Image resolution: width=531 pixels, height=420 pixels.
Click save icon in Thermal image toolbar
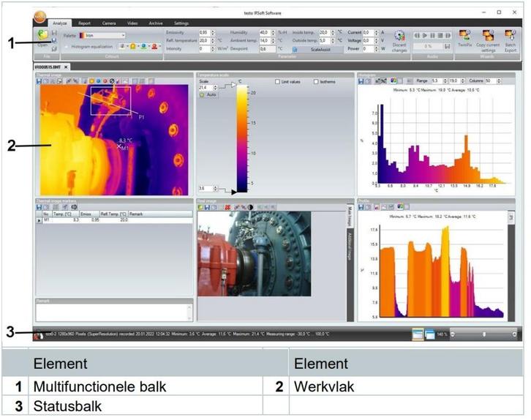point(39,81)
